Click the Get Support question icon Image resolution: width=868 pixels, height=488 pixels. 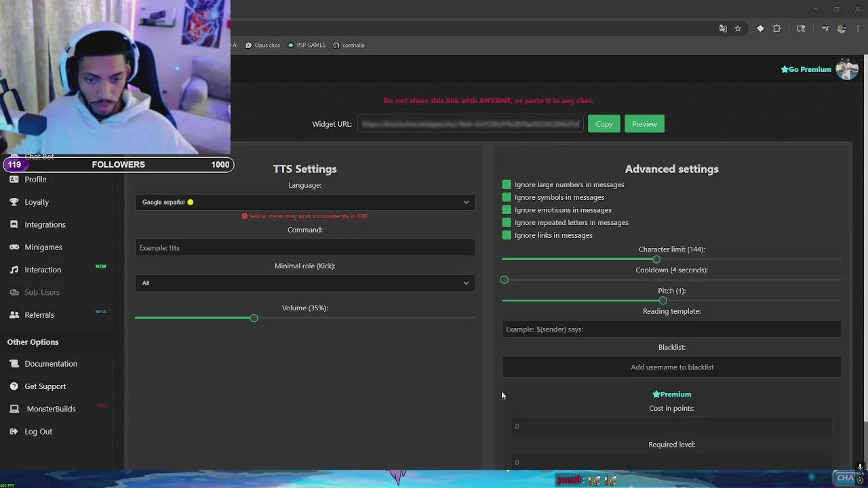click(14, 386)
